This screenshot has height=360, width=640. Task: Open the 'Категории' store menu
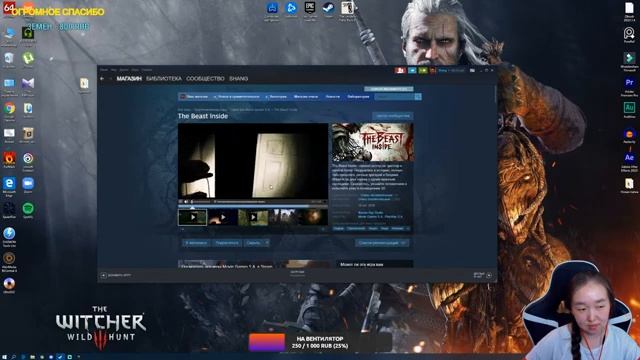click(x=276, y=97)
